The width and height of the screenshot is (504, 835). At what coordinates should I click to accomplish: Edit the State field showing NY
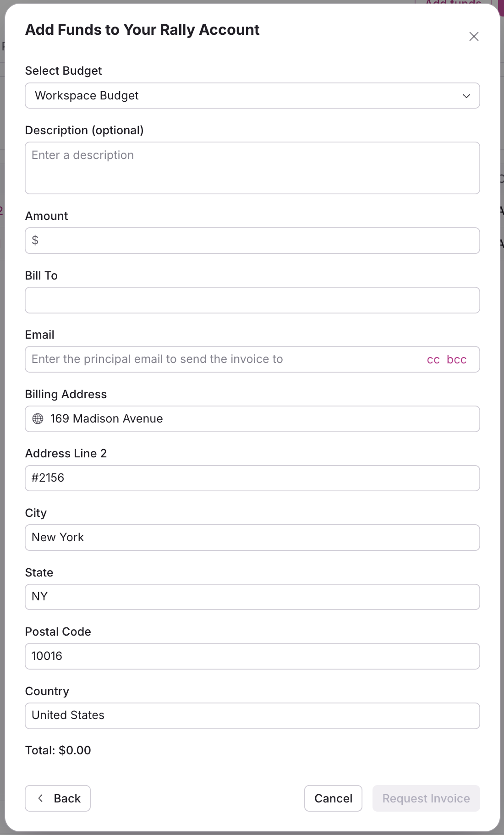[252, 597]
